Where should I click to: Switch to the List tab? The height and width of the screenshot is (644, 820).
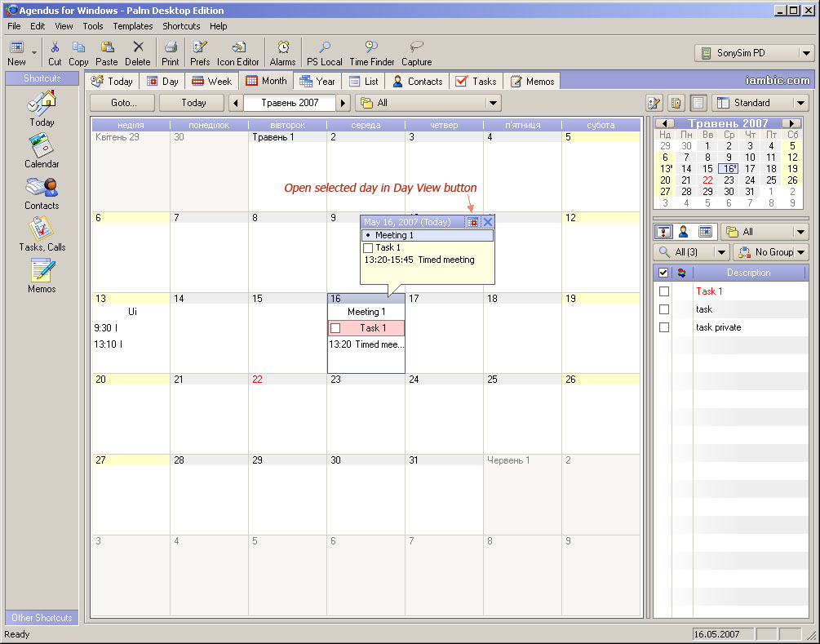[364, 82]
